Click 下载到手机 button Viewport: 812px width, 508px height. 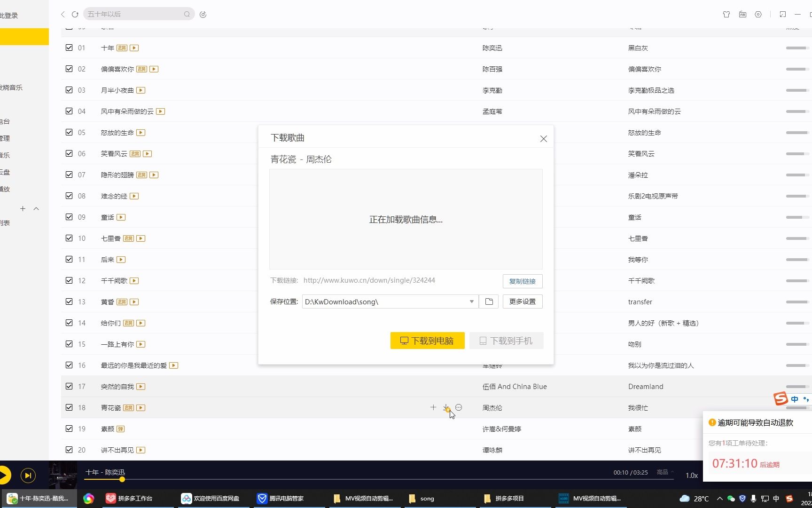[x=507, y=341]
